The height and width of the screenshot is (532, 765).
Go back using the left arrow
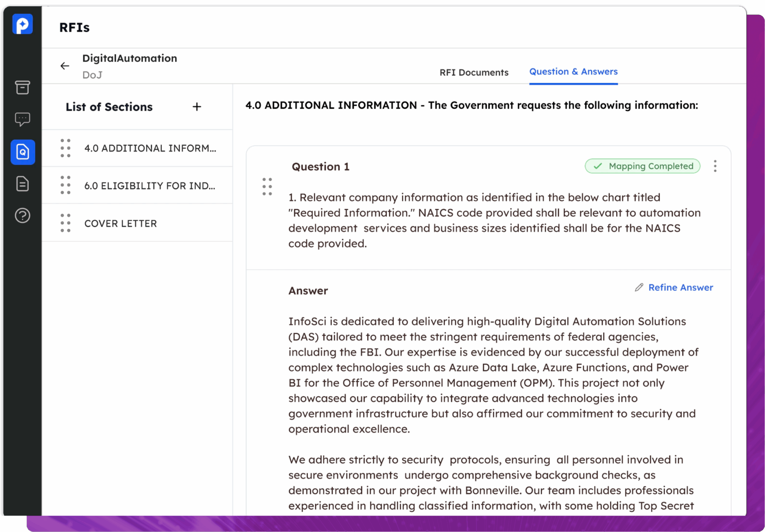click(x=65, y=66)
